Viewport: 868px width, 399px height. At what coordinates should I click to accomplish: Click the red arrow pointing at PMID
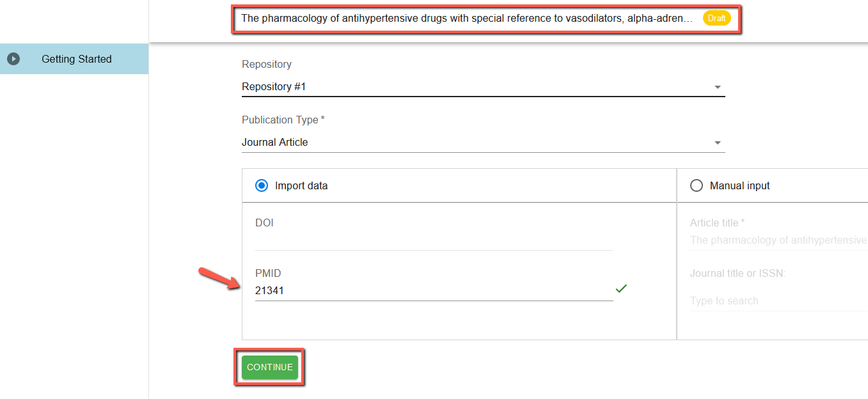(x=214, y=279)
